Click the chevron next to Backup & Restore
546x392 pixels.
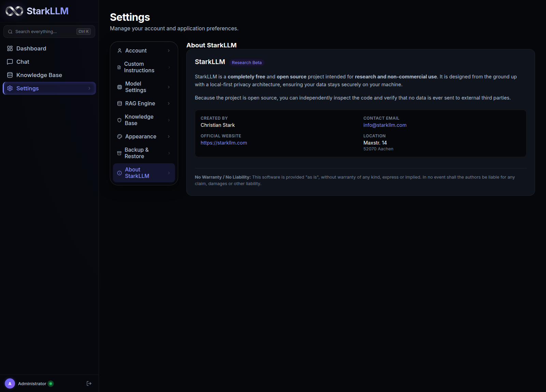click(169, 153)
